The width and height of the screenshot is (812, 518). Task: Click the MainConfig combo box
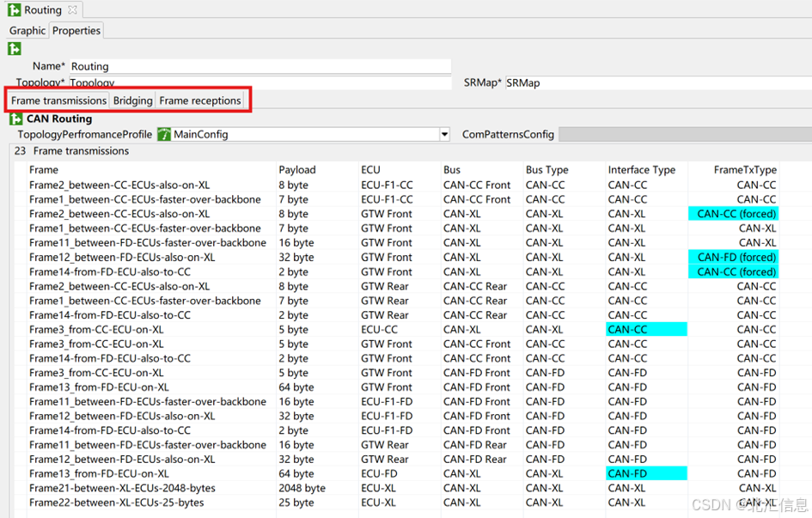click(303, 135)
